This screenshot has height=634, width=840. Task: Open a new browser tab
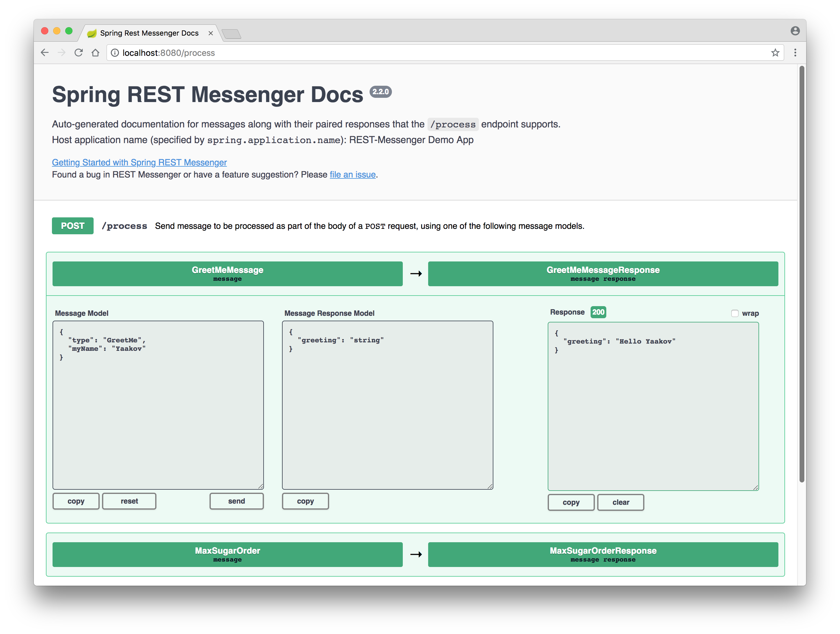pos(231,34)
